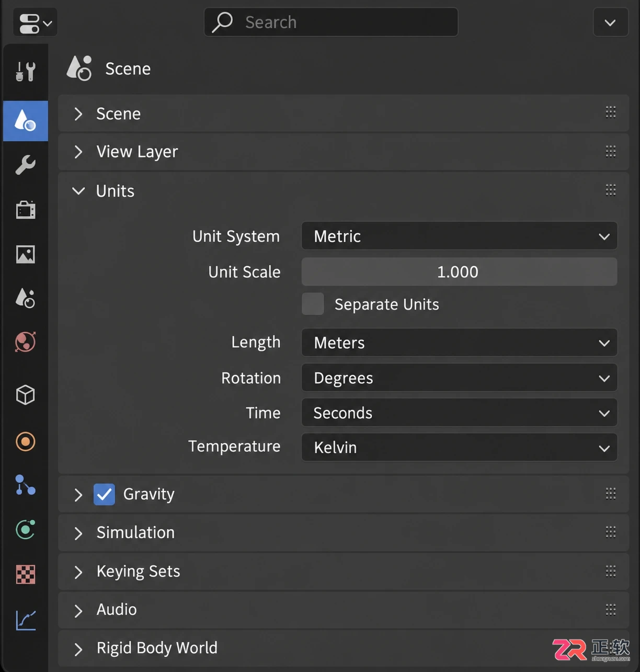The image size is (640, 672).
Task: Expand the Scene panel
Action: point(78,113)
